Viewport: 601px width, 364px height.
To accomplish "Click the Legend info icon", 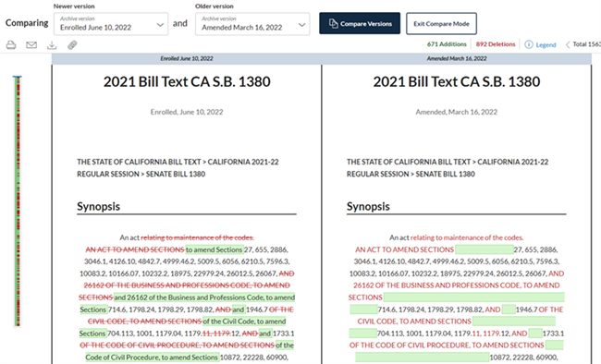I will [x=529, y=44].
